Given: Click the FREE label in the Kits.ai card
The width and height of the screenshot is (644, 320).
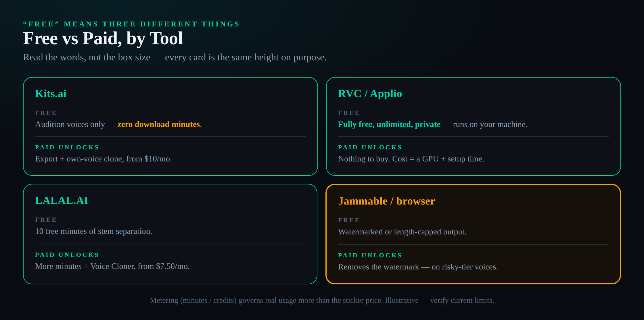Looking at the screenshot, I should [x=46, y=113].
